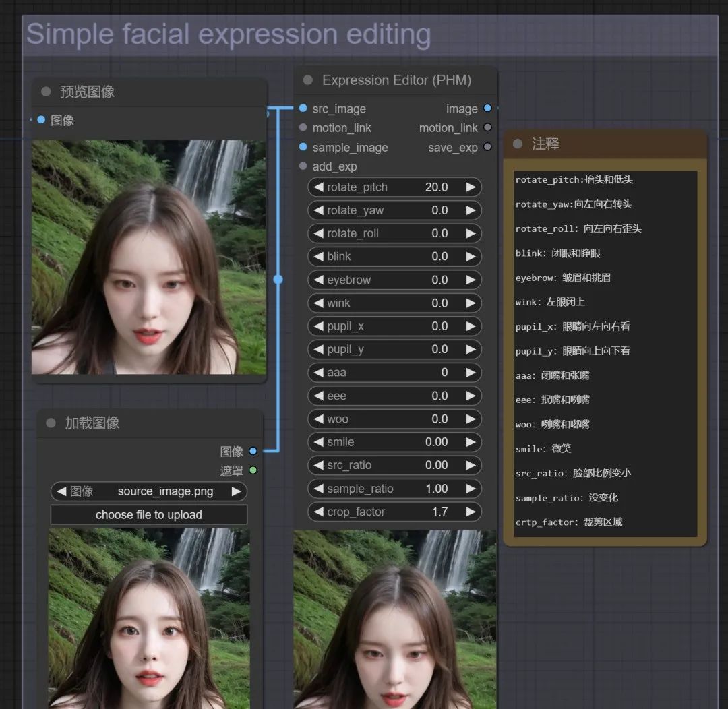Select the Expression Editor (PHM) node title
Screen dimensions: 728x709
point(396,80)
